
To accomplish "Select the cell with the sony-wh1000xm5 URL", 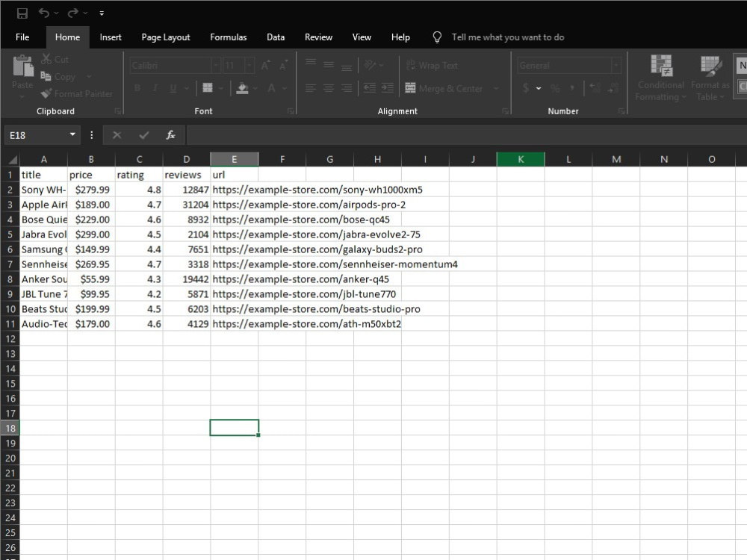I will point(234,190).
